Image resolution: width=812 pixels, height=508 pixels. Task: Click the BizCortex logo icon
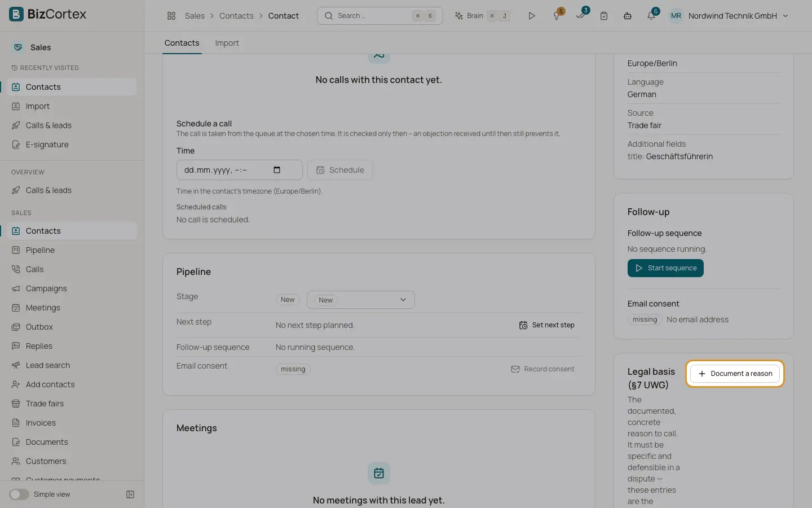tap(16, 14)
